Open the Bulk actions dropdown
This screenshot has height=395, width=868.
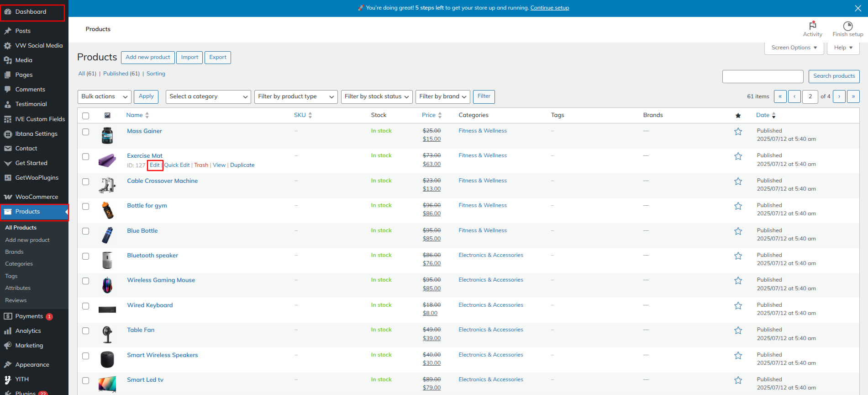pos(105,96)
